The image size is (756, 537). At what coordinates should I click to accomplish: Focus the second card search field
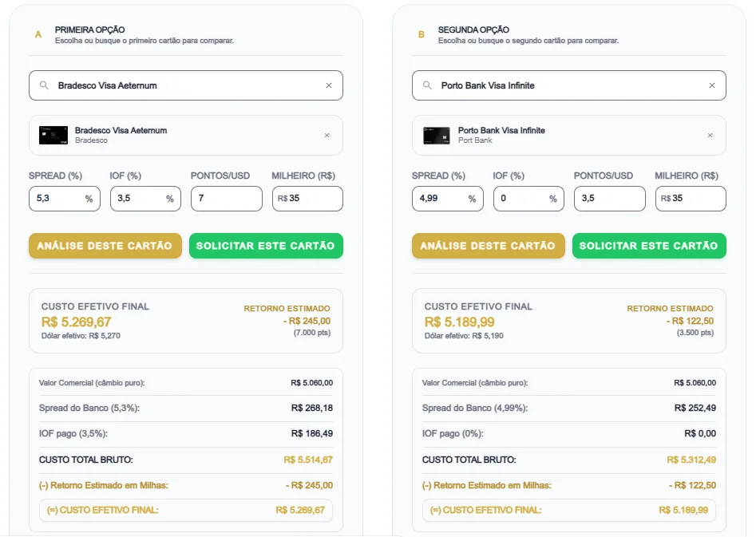(x=569, y=85)
